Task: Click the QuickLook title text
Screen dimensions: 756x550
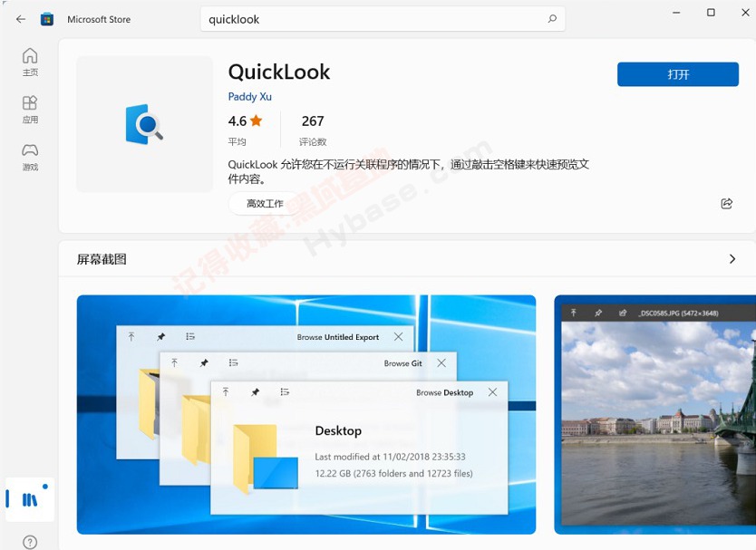Action: click(x=279, y=72)
